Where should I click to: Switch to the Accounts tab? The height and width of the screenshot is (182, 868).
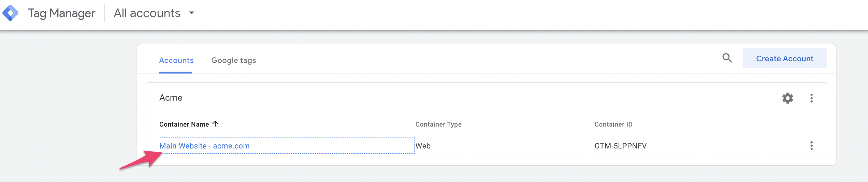click(176, 61)
